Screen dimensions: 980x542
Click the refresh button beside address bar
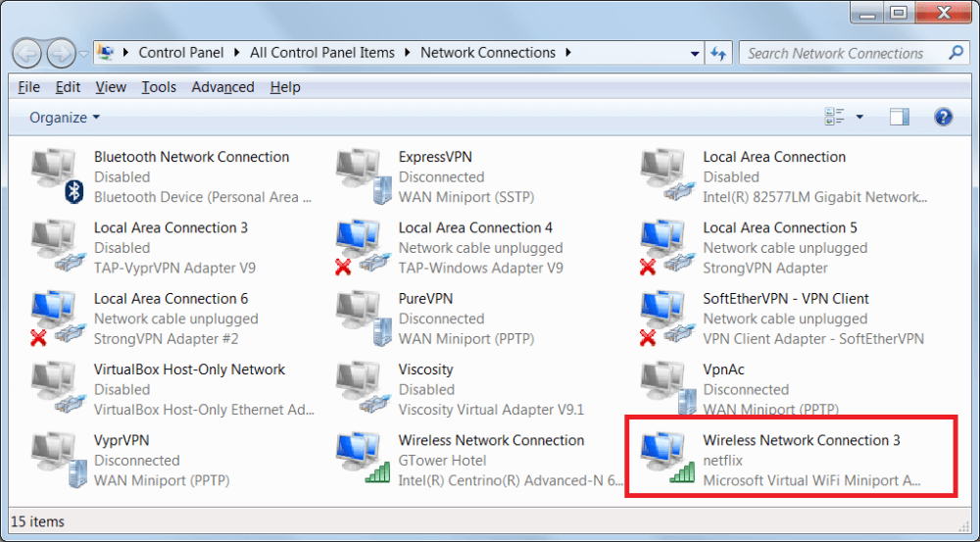[x=718, y=54]
